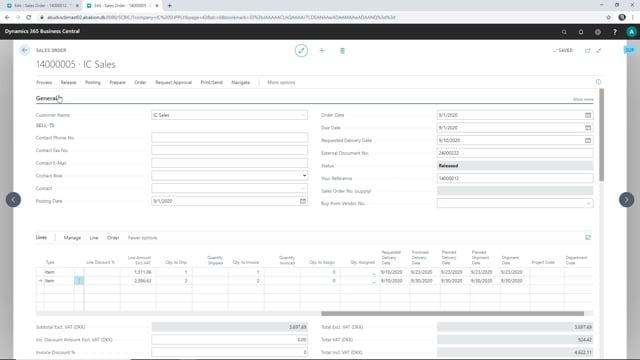640x360 pixels.
Task: Bookmark page with star icon
Action: pyautogui.click(x=609, y=17)
